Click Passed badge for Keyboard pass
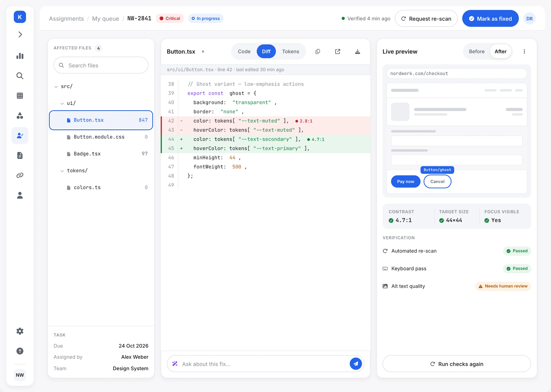Image resolution: width=551 pixels, height=392 pixels. [x=517, y=269]
